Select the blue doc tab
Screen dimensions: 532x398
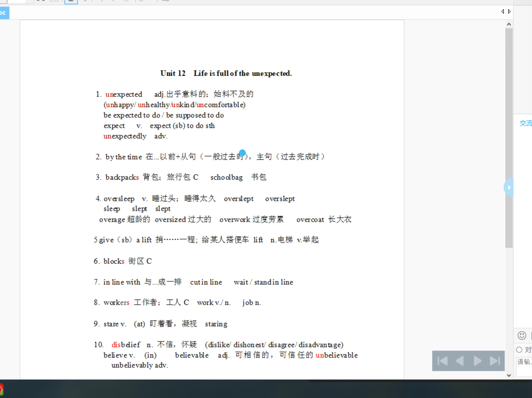[x=4, y=13]
